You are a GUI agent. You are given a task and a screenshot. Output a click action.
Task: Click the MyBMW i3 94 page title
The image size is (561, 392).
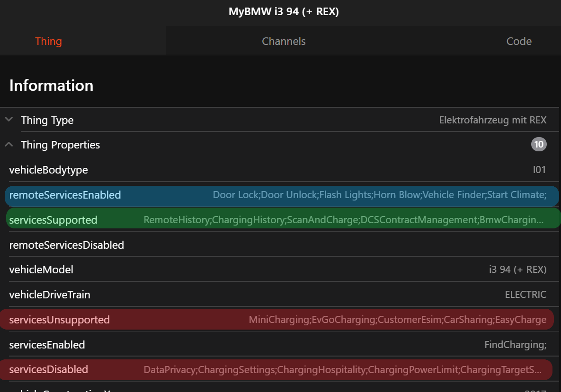point(284,12)
